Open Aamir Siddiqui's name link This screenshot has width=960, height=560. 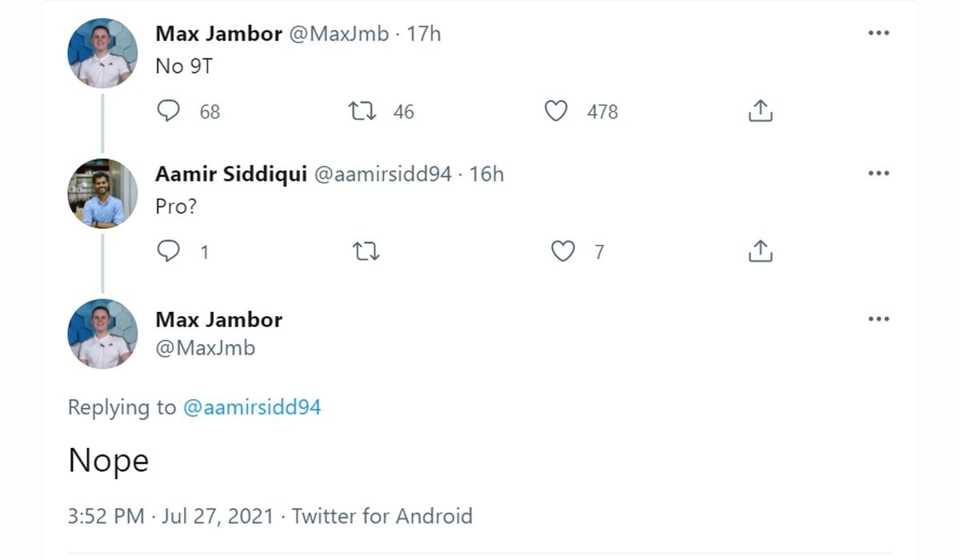click(230, 174)
